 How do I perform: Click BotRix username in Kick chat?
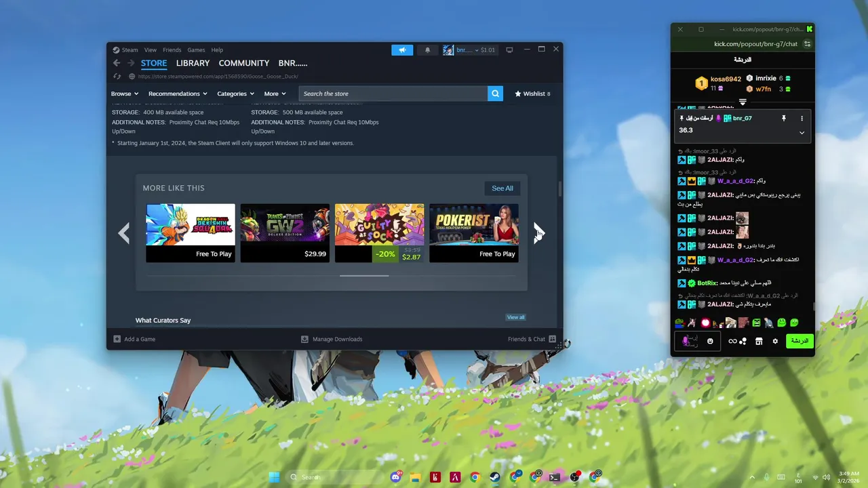tap(707, 283)
